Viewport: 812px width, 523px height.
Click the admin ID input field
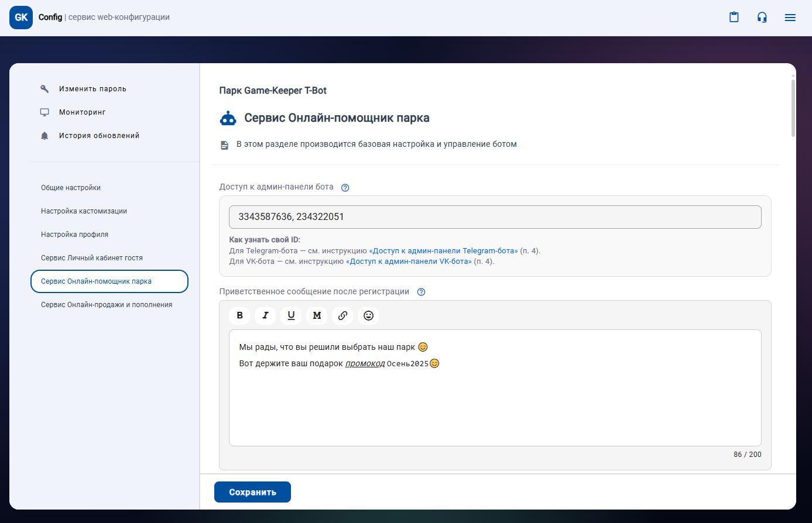click(495, 217)
